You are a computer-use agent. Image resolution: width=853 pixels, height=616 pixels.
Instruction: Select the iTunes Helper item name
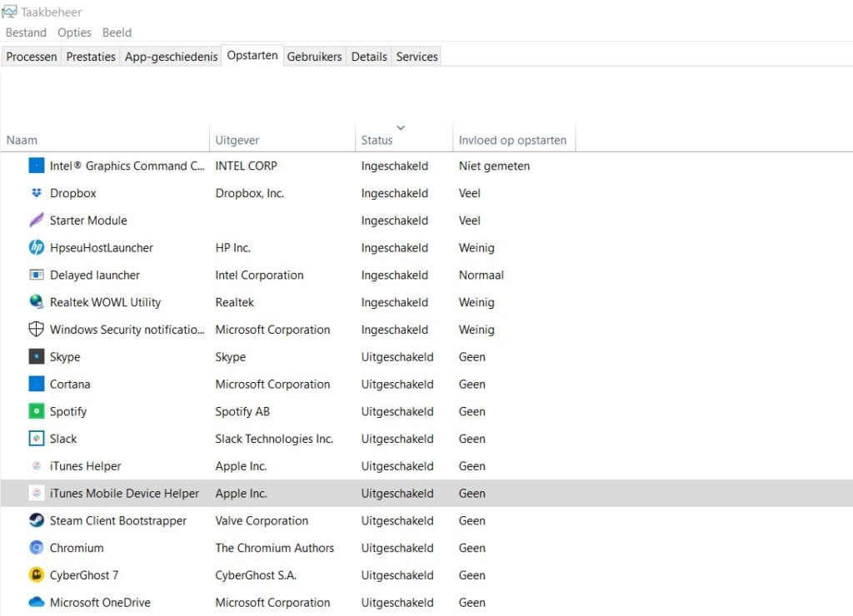pos(86,466)
